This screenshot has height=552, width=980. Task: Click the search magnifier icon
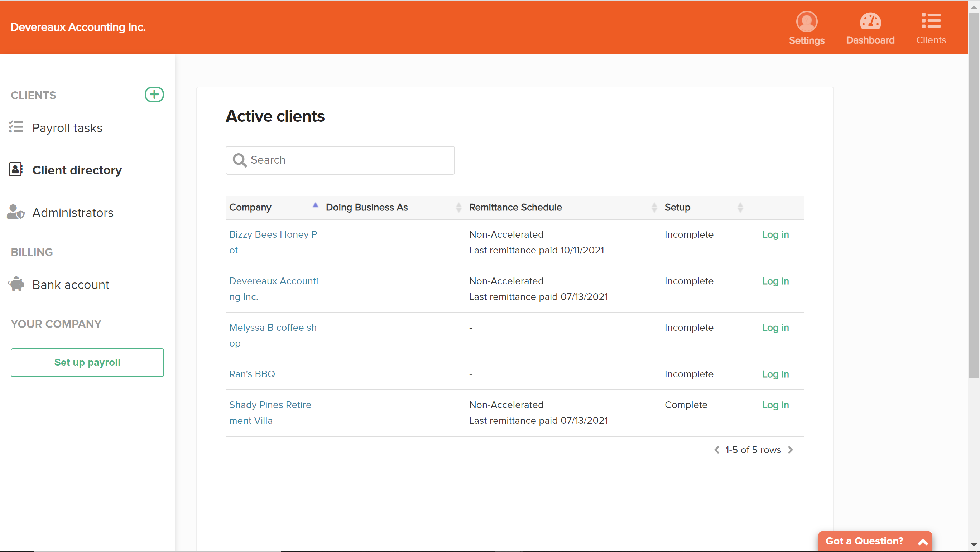coord(240,160)
